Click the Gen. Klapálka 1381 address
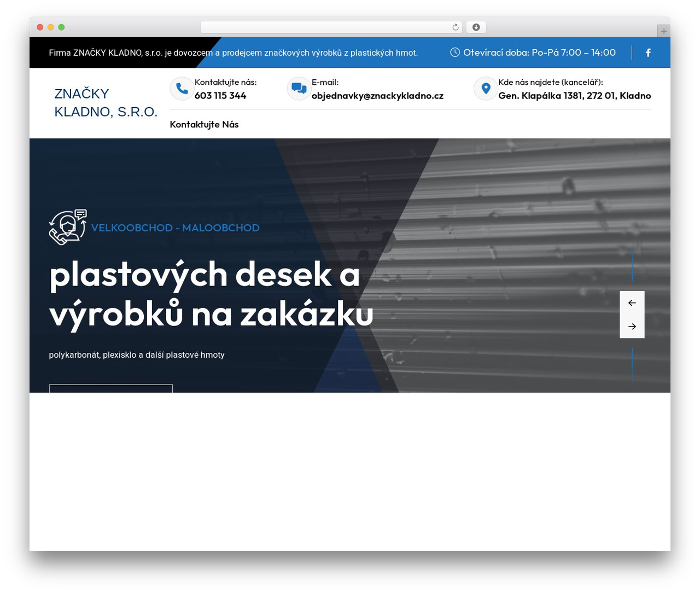This screenshot has height=593, width=700. point(575,96)
